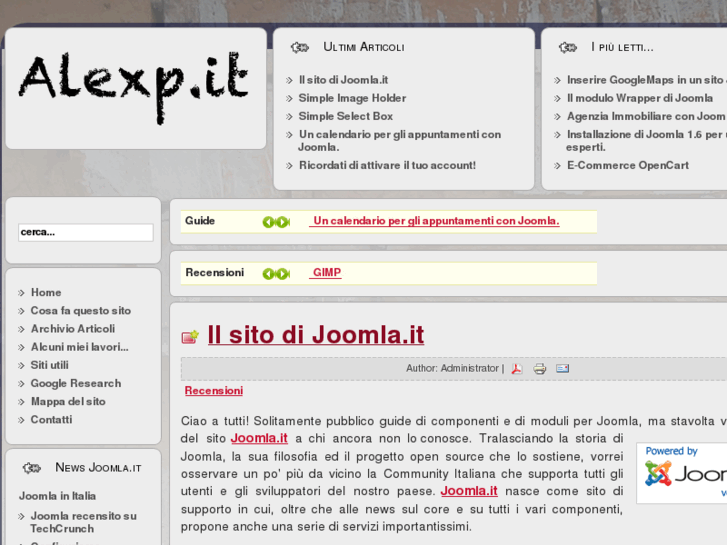Open Cosa fa questo sito menu item
The image size is (727, 545).
pos(81,311)
